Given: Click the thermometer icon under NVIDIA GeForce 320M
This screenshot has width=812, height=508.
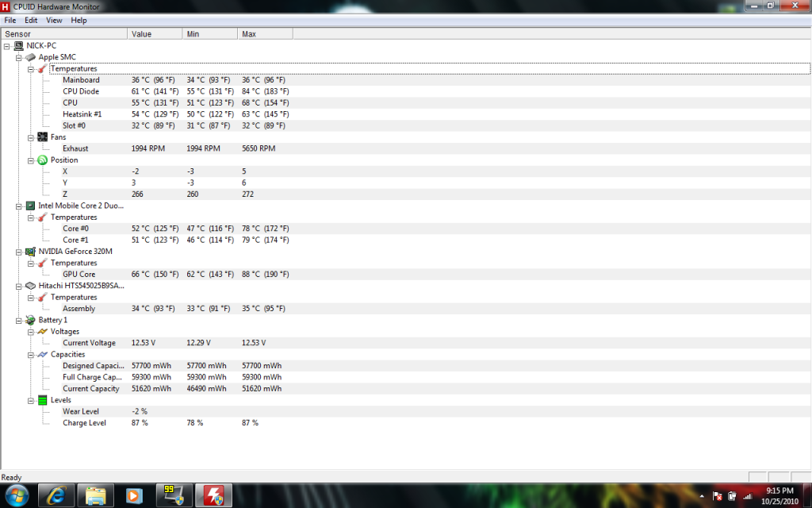Looking at the screenshot, I should click(x=43, y=263).
